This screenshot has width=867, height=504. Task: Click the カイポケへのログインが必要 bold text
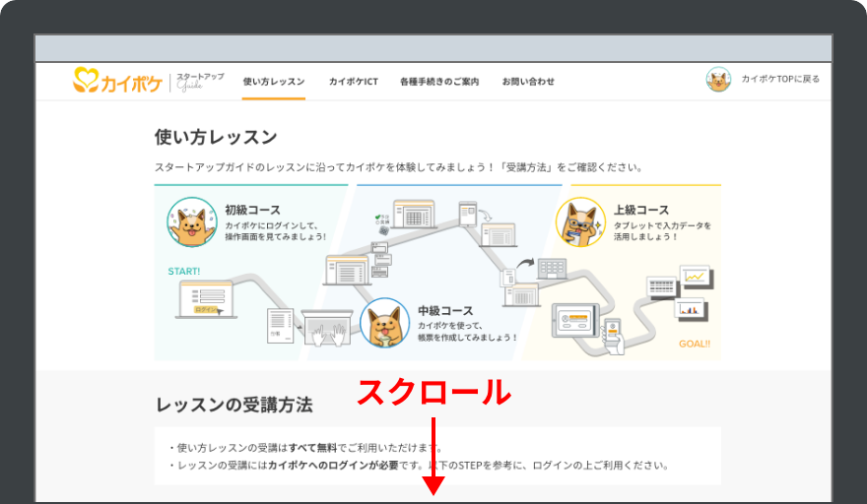click(x=333, y=466)
